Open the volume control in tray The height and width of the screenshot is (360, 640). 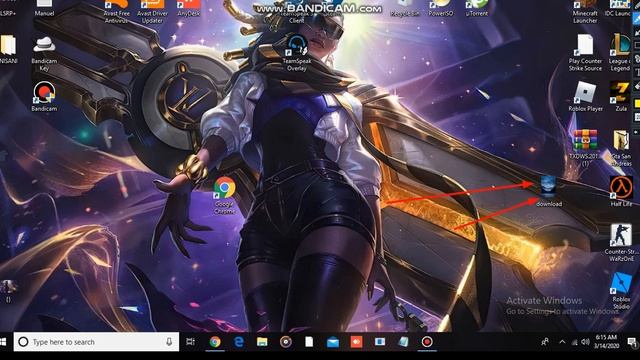pos(585,342)
